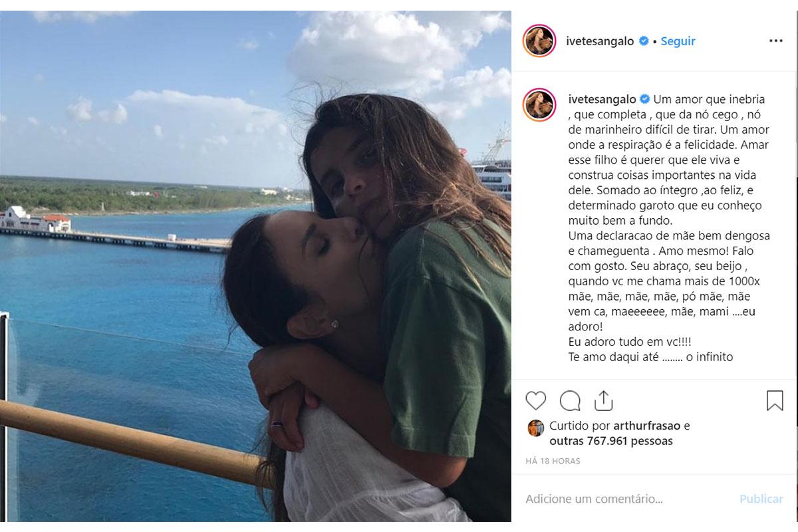Viewport: 798px width, 532px height.
Task: Click the speech bubble comment icon
Action: click(570, 400)
